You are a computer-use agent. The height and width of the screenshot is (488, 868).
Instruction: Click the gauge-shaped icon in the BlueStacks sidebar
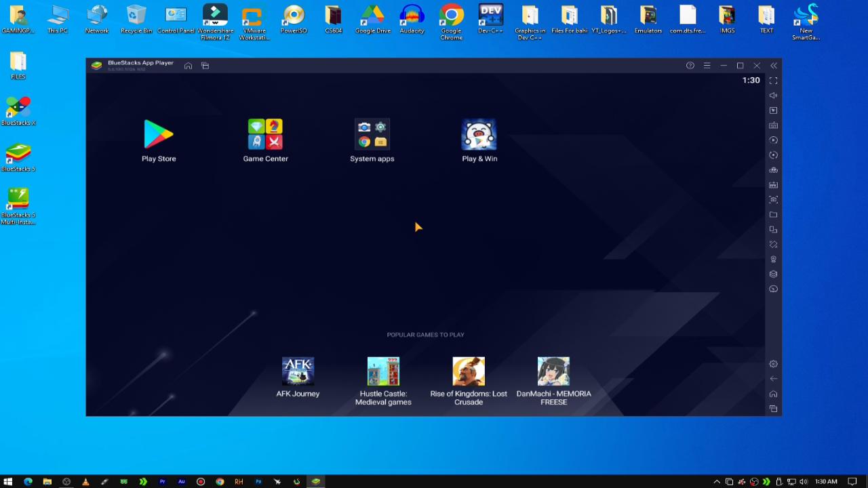tap(773, 289)
